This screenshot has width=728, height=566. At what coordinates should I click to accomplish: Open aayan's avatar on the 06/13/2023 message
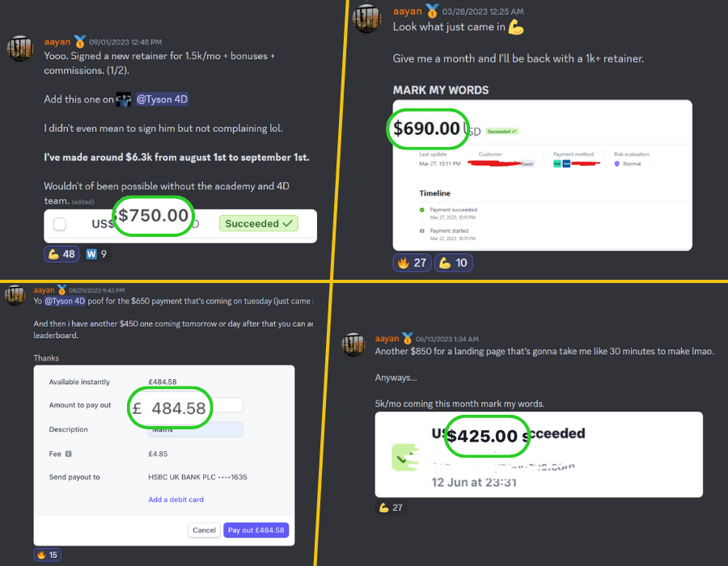click(x=353, y=344)
